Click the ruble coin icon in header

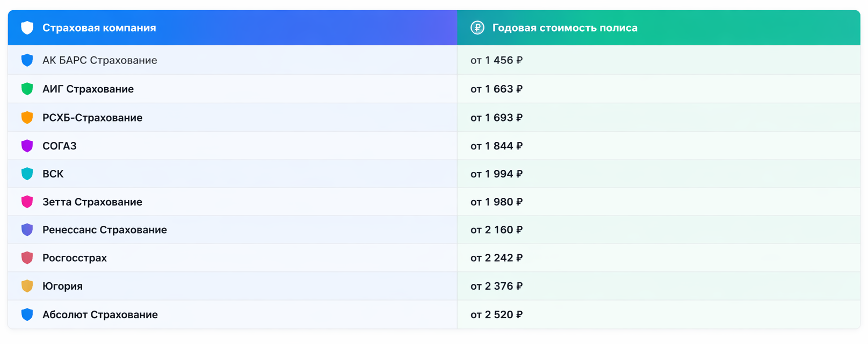[x=477, y=27]
